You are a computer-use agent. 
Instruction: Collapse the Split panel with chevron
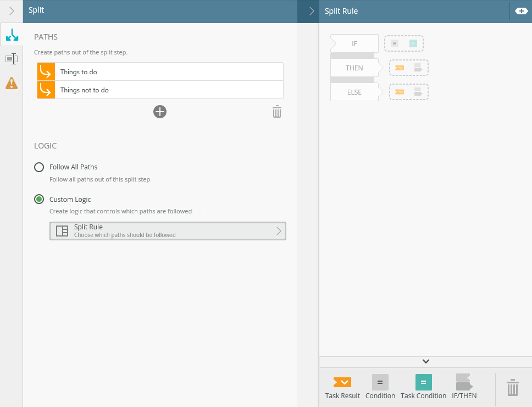(12, 11)
